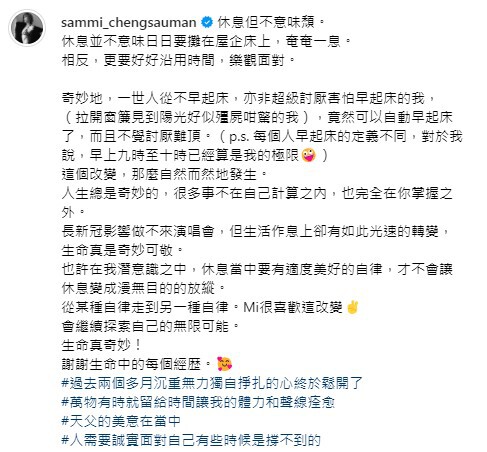Click the zany face emoji after 極限

308,155
